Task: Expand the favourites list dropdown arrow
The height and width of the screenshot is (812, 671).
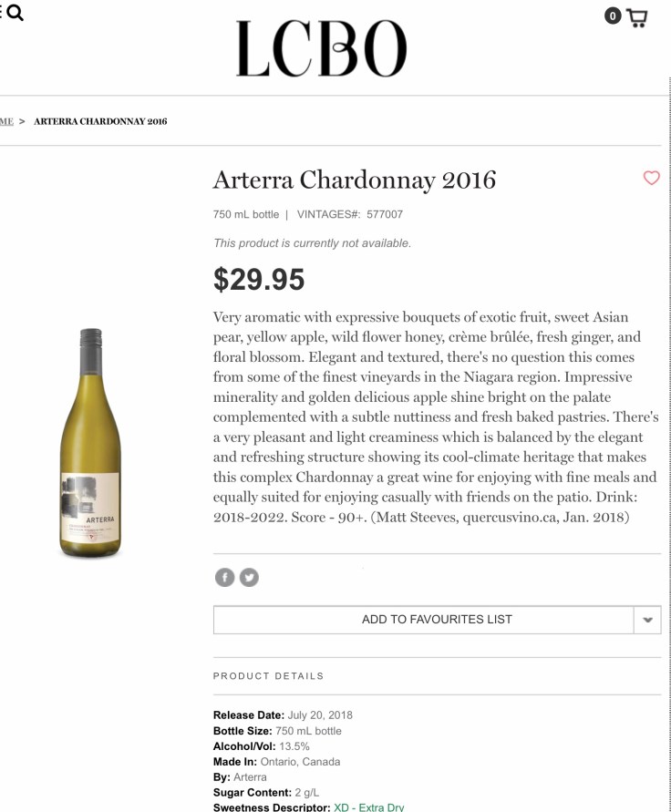Action: pyautogui.click(x=647, y=620)
